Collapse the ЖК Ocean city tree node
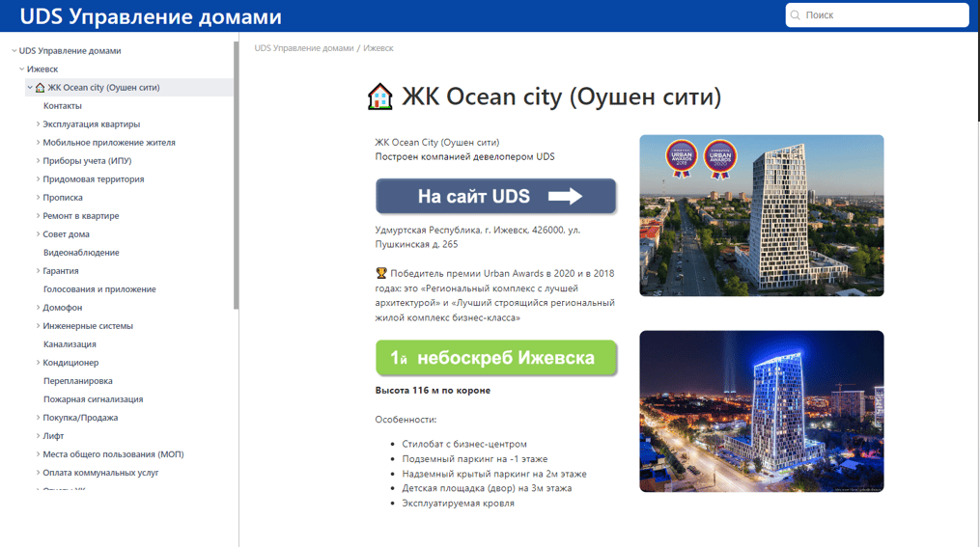This screenshot has width=980, height=547. 29,88
